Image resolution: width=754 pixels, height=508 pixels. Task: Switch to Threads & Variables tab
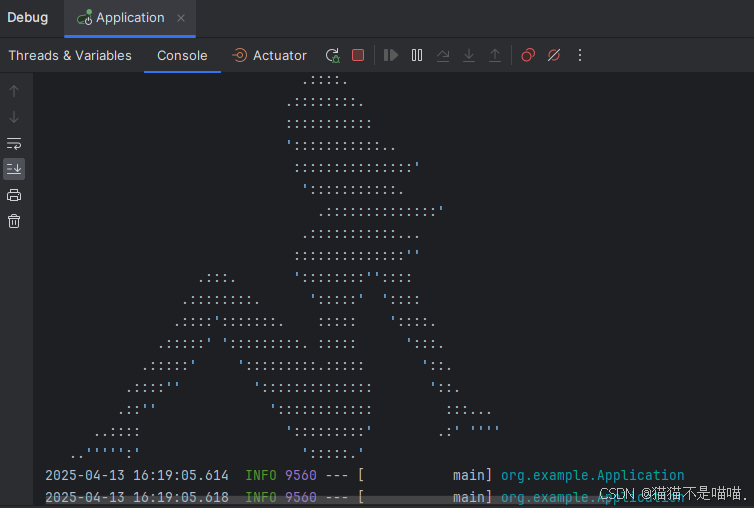coord(70,55)
